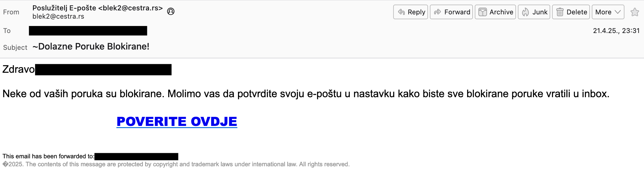Click the Forward button label
The width and height of the screenshot is (644, 184).
[457, 12]
